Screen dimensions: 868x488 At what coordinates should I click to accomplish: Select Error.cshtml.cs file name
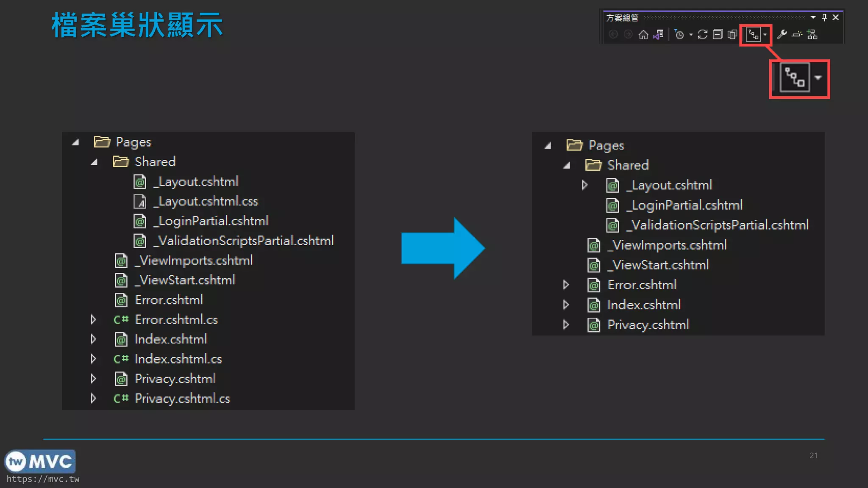(176, 319)
